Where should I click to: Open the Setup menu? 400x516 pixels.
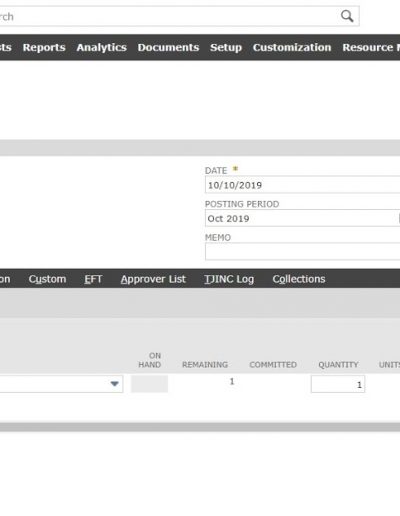(x=226, y=47)
